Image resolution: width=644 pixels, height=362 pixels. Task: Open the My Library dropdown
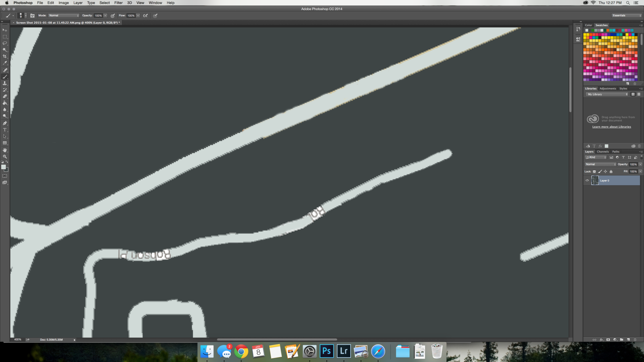tap(607, 94)
